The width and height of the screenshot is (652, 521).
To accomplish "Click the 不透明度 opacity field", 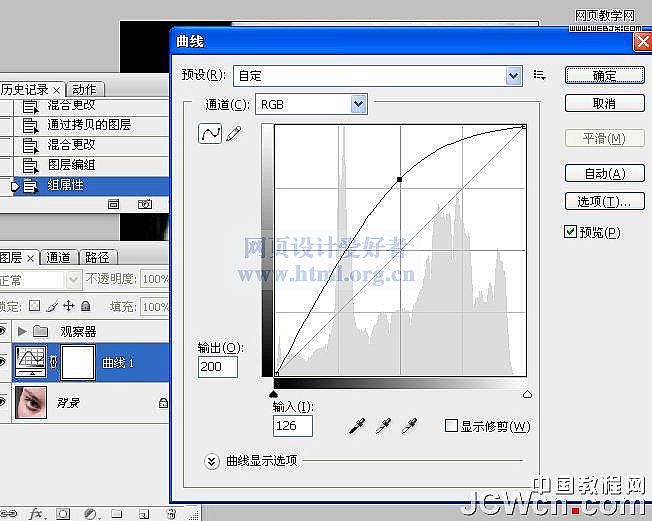I will click(155, 279).
